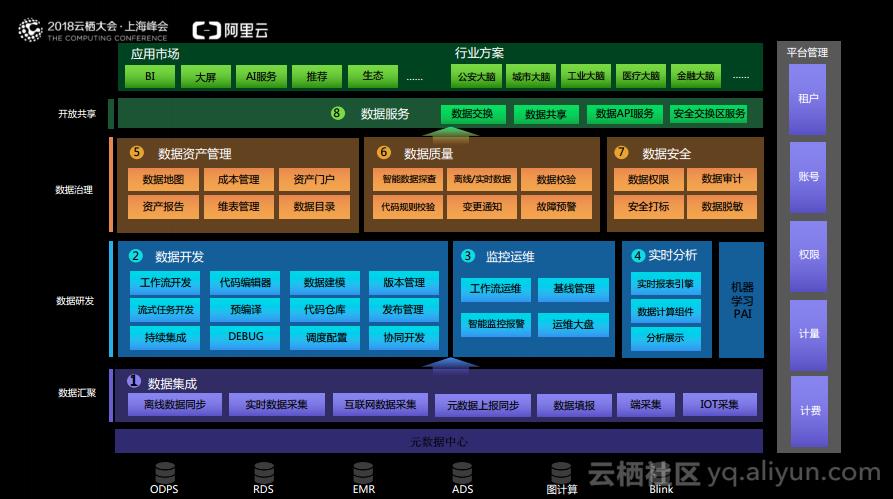The image size is (893, 499).
Task: Select the 大屏 box
Action: point(206,76)
